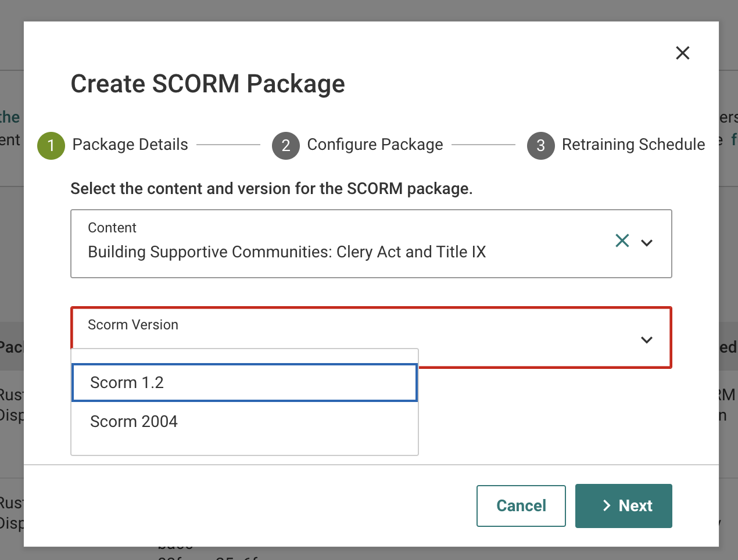The height and width of the screenshot is (560, 738).
Task: Choose Scorm 2004 from the list
Action: 134,421
